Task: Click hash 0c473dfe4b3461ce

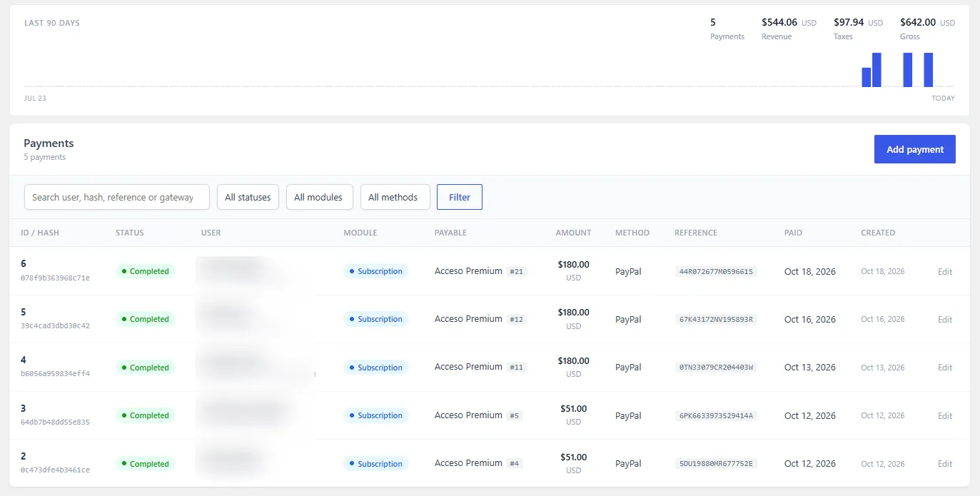Action: click(x=55, y=470)
